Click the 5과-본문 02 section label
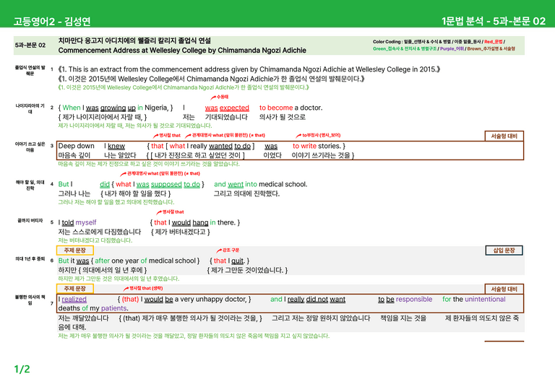 pyautogui.click(x=30, y=45)
